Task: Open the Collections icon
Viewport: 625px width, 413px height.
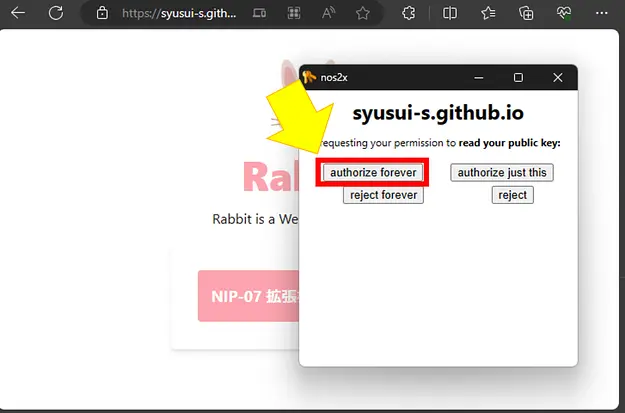Action: [526, 13]
